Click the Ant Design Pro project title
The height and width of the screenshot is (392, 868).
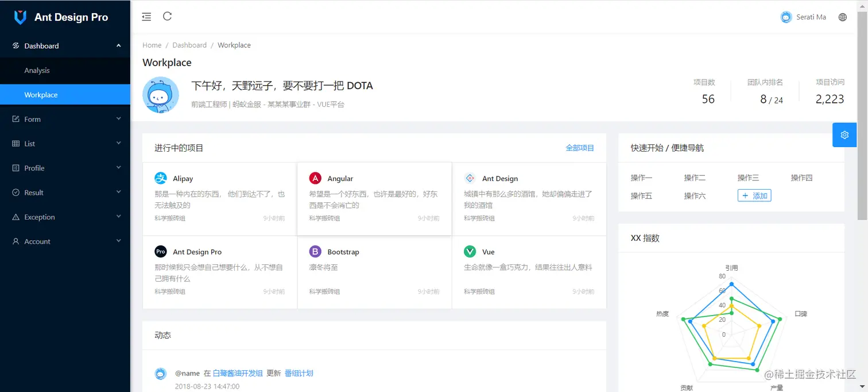197,252
